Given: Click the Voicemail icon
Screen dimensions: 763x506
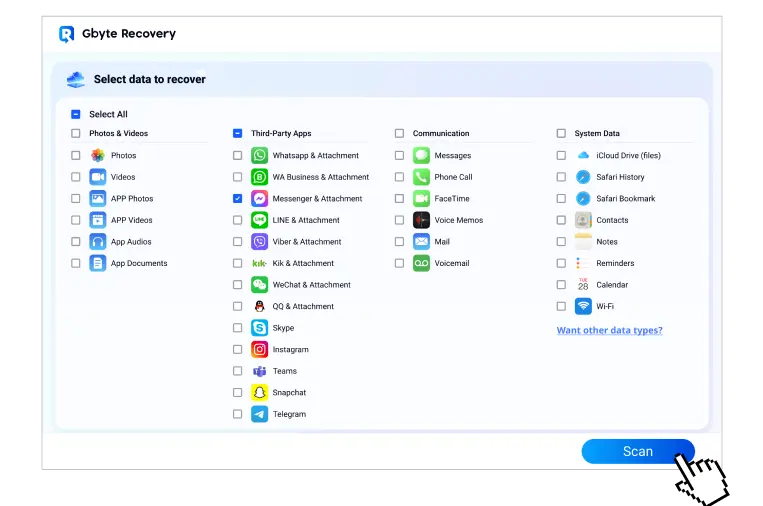Looking at the screenshot, I should point(421,263).
